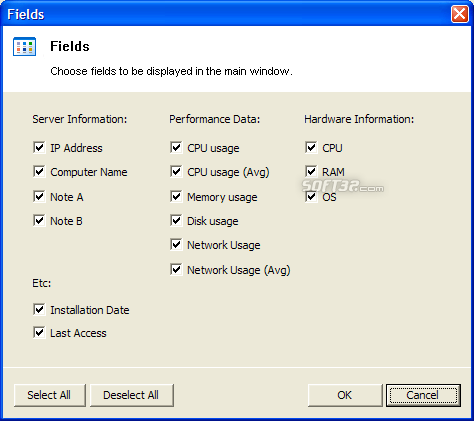Click the Server Information heading
The height and width of the screenshot is (421, 474).
click(x=80, y=119)
